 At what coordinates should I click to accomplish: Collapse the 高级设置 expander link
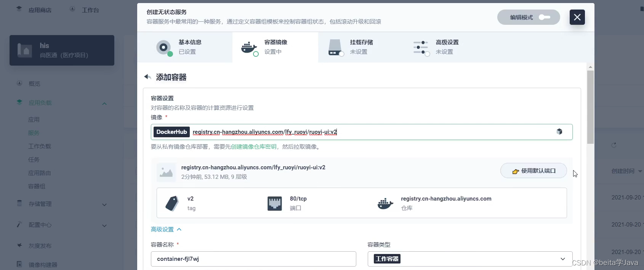166,230
